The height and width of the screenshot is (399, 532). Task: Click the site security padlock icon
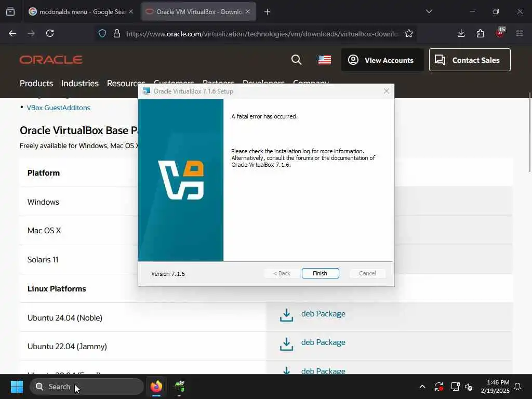pos(117,33)
